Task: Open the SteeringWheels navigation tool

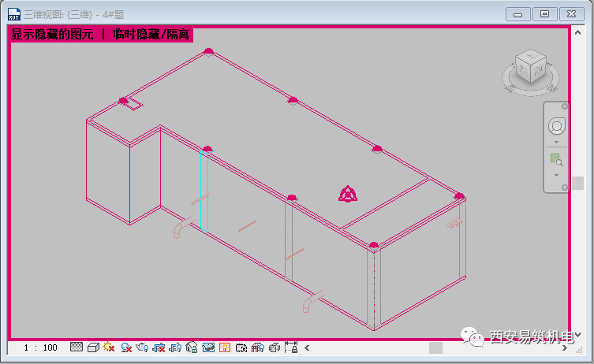Action: pyautogui.click(x=556, y=126)
